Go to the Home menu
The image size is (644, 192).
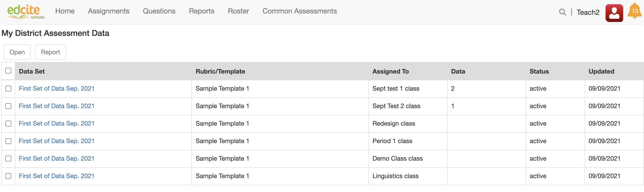point(65,11)
